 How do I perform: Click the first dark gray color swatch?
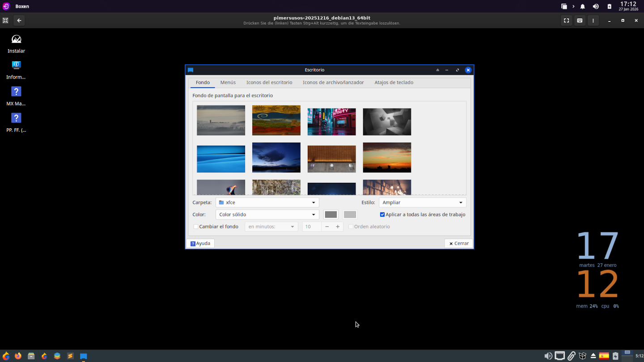(x=331, y=215)
